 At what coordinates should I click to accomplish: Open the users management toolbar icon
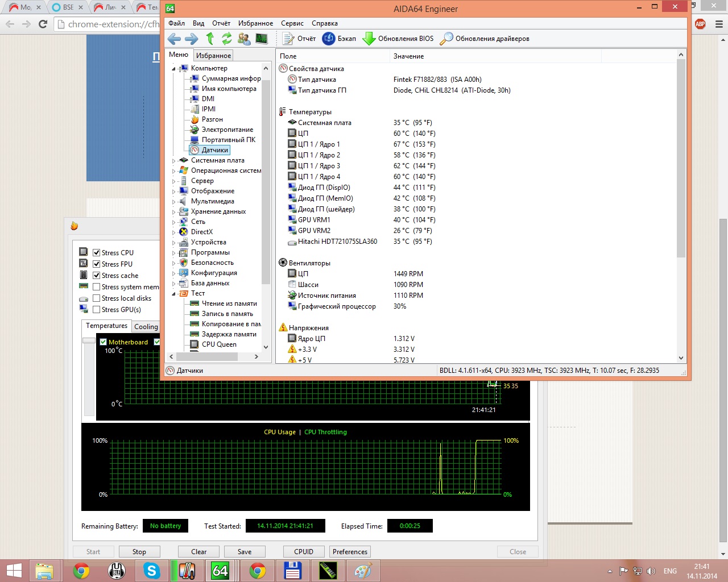pos(244,39)
